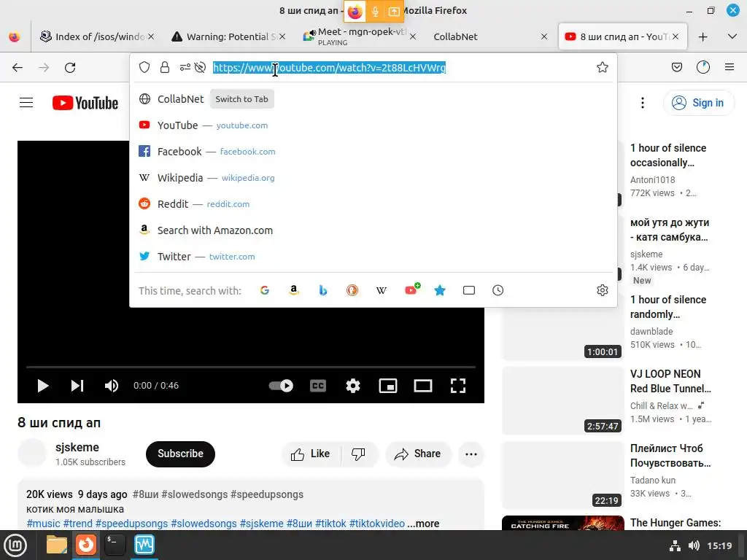Click Sign in button

698,103
